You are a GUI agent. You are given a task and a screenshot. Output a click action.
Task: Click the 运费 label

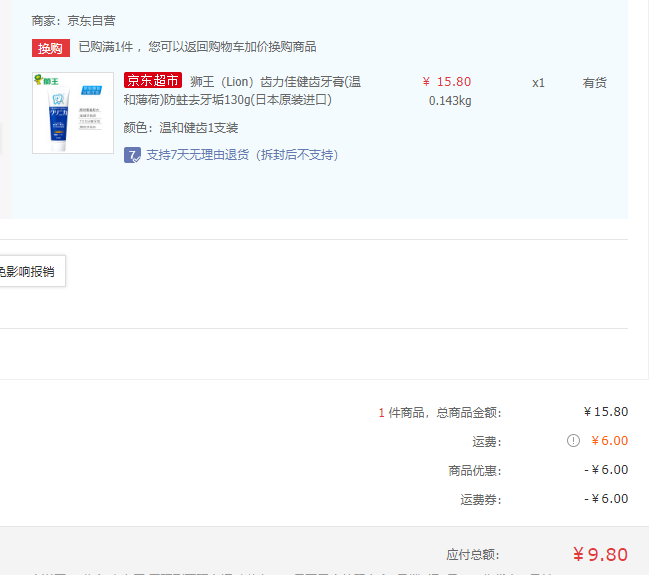[487, 442]
